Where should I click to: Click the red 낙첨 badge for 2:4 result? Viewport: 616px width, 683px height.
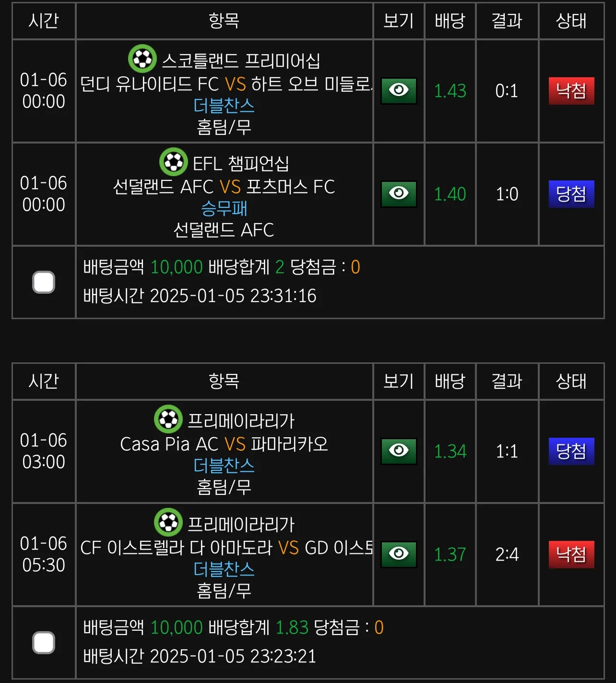[x=571, y=554]
